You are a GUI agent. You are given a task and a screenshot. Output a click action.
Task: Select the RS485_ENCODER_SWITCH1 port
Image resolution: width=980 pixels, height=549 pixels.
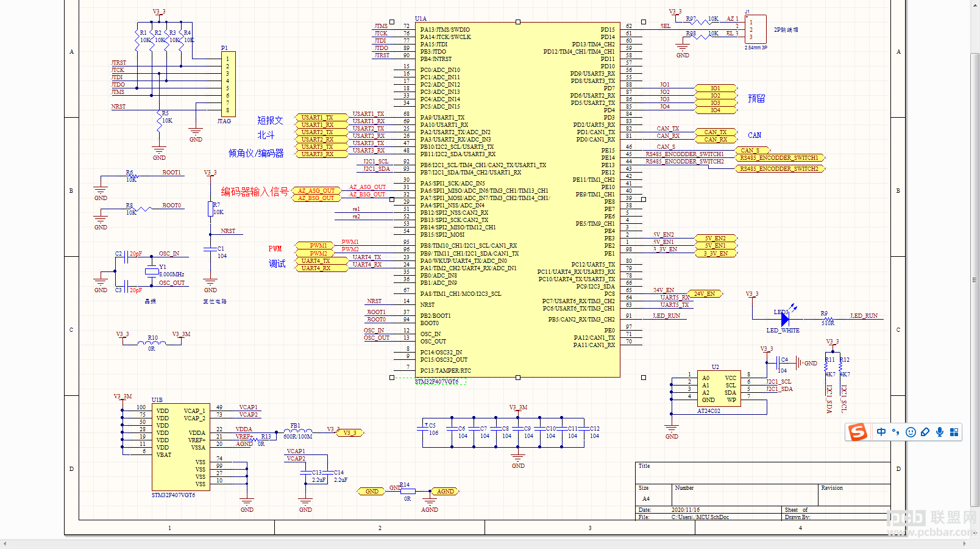click(x=780, y=157)
